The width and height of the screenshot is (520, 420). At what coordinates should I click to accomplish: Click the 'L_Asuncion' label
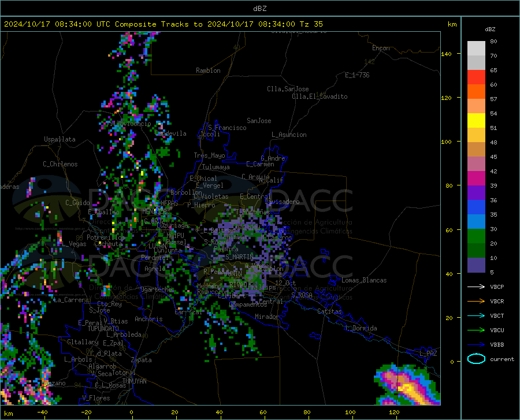coord(289,135)
